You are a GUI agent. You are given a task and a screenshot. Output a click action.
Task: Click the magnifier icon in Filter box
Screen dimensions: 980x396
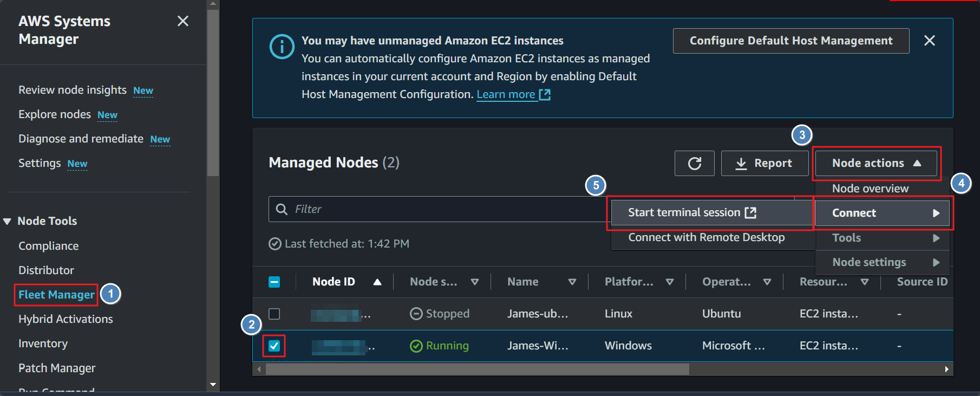pos(282,209)
